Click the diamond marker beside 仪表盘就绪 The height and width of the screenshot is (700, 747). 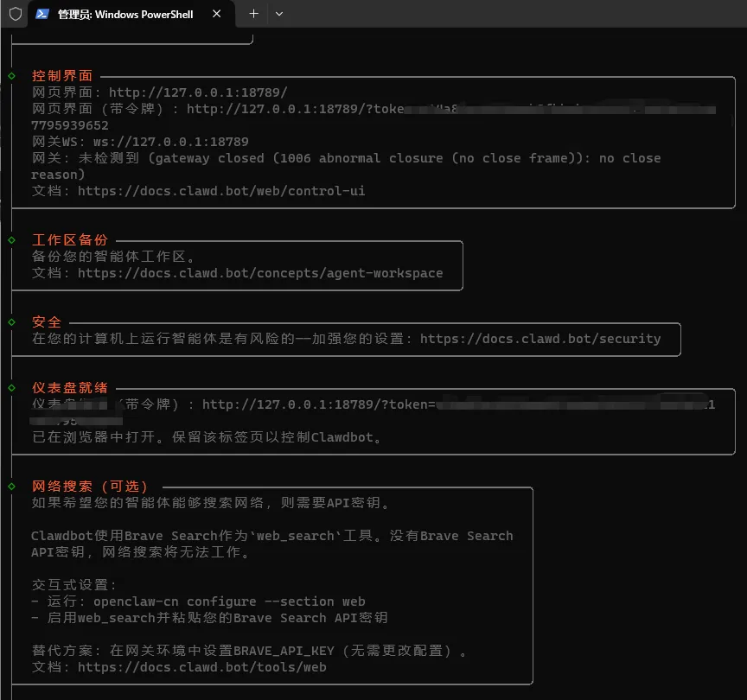[x=11, y=388]
